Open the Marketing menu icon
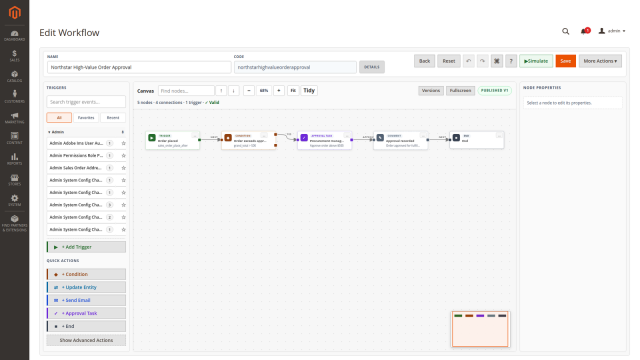 tap(15, 118)
